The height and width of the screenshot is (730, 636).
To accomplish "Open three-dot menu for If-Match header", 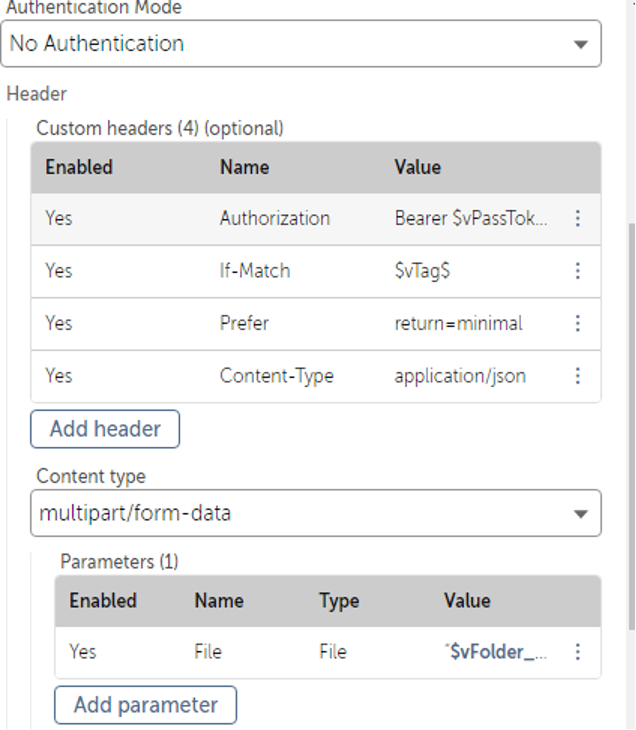I will [577, 271].
